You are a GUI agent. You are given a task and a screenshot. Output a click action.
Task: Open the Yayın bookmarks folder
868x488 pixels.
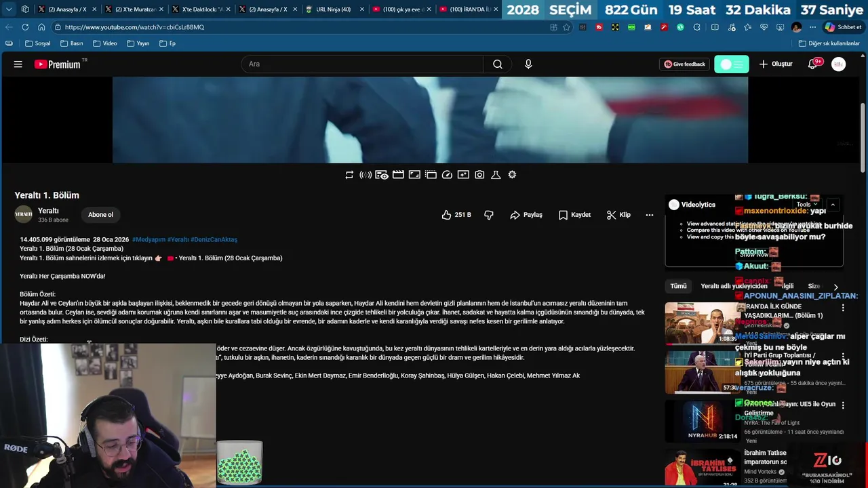(138, 43)
